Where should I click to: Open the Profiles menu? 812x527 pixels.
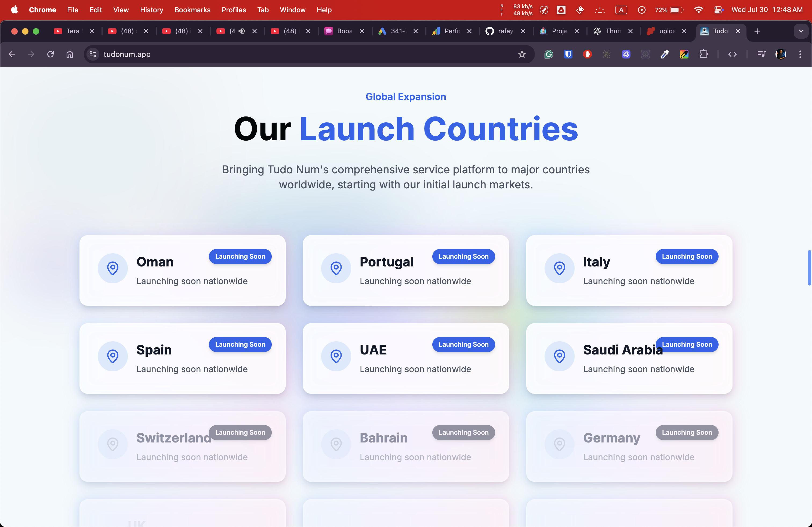(234, 10)
